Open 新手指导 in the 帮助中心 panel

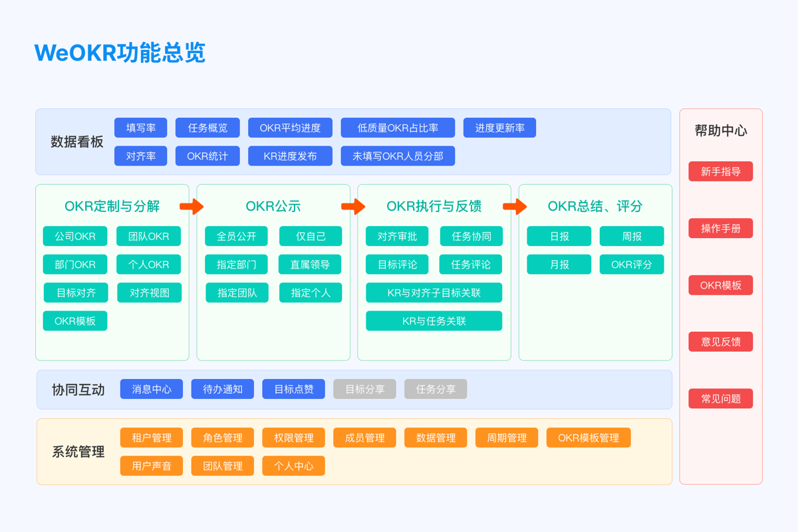click(721, 172)
